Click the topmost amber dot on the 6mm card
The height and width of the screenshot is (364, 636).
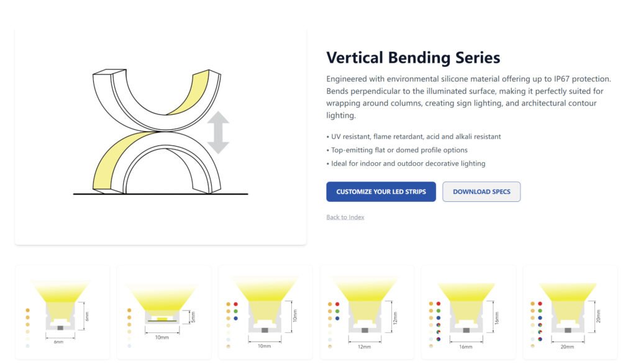click(x=27, y=309)
